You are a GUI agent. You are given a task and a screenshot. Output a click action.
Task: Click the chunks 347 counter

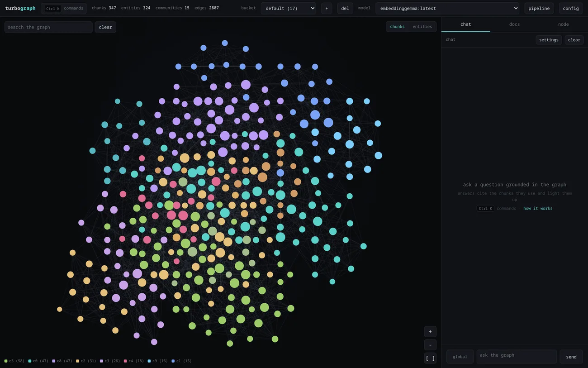[104, 8]
